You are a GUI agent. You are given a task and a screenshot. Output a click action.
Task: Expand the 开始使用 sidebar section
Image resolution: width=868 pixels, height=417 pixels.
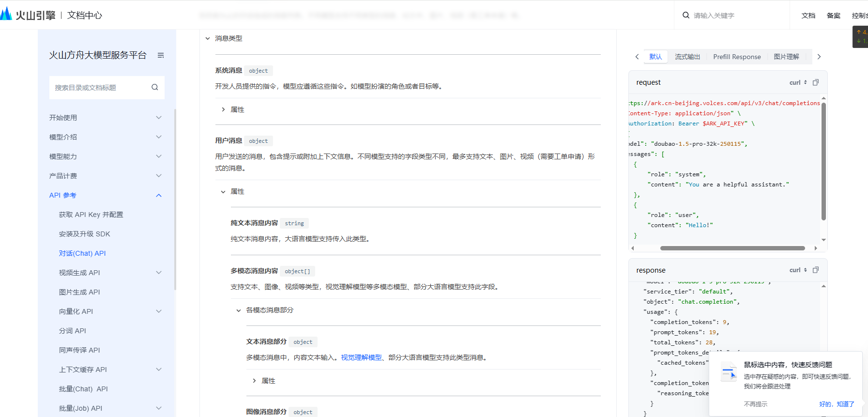(x=159, y=118)
